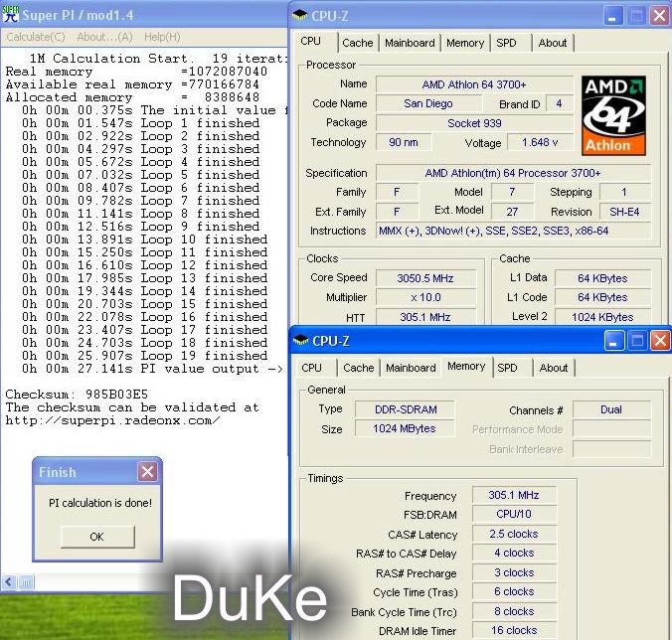This screenshot has width=672, height=640.
Task: Click Voltage value 1.648 v
Action: (x=540, y=142)
